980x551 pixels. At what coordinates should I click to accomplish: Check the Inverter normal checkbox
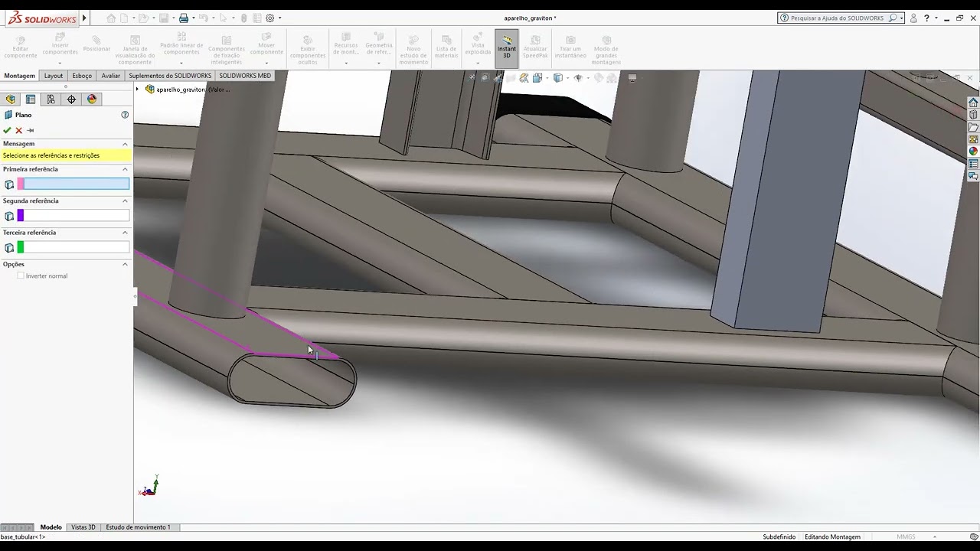pyautogui.click(x=21, y=275)
